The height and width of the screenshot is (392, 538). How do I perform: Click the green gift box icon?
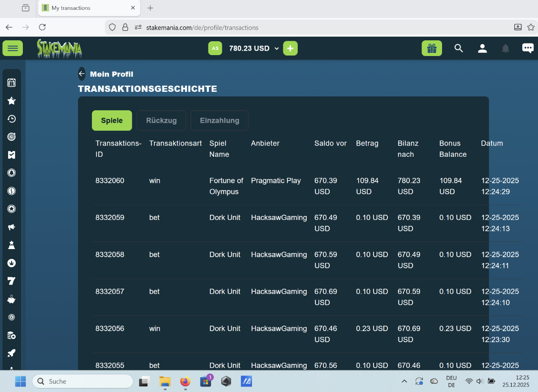(431, 48)
